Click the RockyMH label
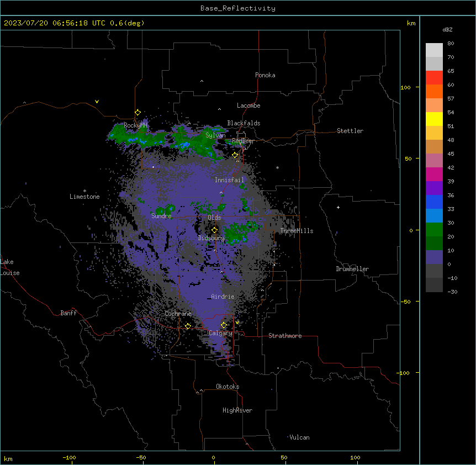Viewport: 476px width, 465px height. (x=135, y=125)
